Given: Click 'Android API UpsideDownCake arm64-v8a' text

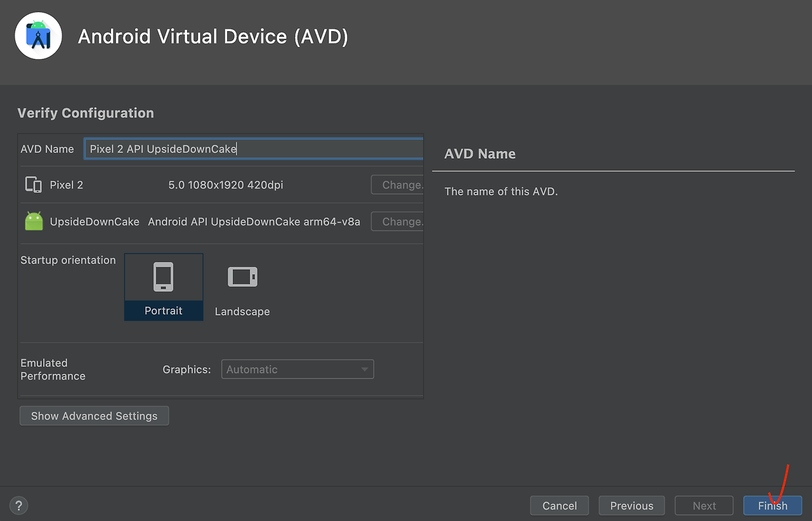Looking at the screenshot, I should coord(254,221).
